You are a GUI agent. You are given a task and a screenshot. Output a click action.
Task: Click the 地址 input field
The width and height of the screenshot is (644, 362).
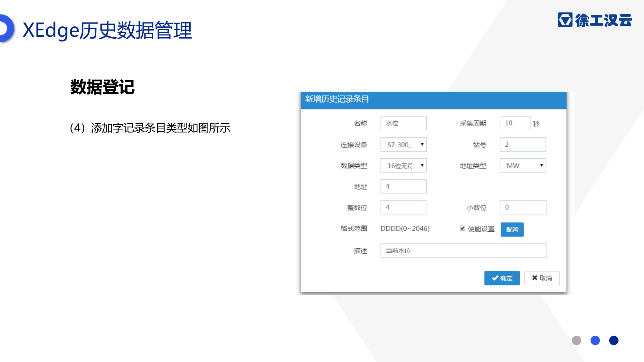(x=403, y=186)
